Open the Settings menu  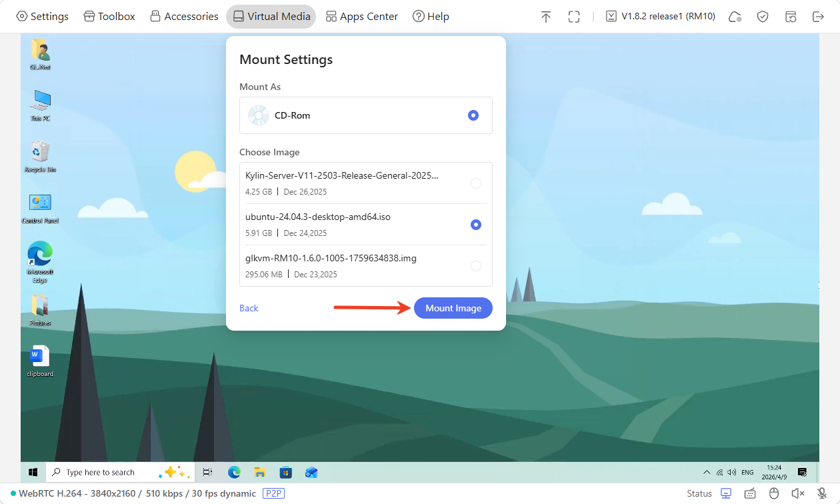[42, 17]
